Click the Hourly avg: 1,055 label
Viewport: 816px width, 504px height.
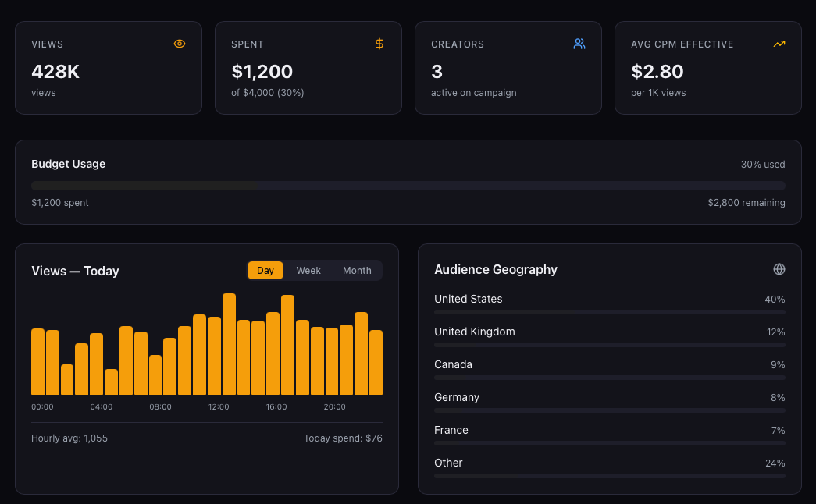coord(69,438)
